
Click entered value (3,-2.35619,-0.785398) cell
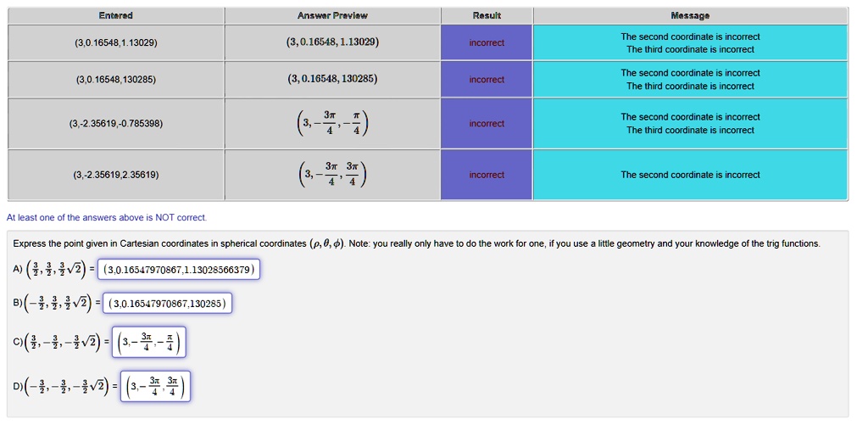(115, 124)
